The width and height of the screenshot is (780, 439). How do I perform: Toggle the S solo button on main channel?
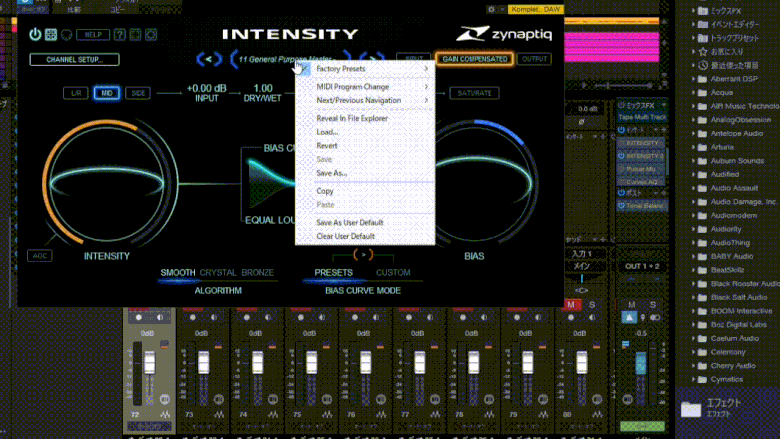653,305
